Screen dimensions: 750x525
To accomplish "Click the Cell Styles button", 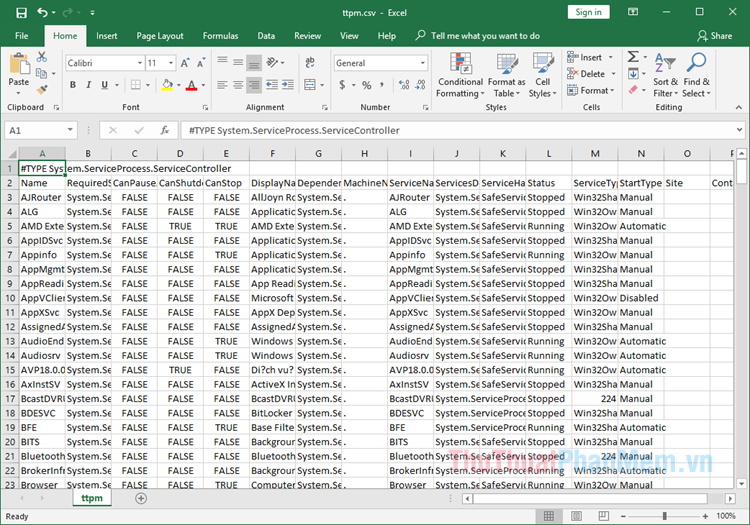I will (x=542, y=75).
